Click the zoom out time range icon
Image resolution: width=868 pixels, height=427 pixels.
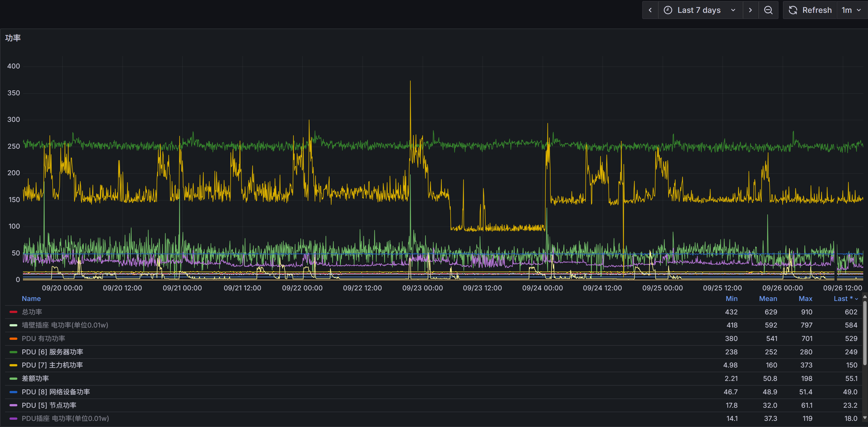[x=768, y=10]
